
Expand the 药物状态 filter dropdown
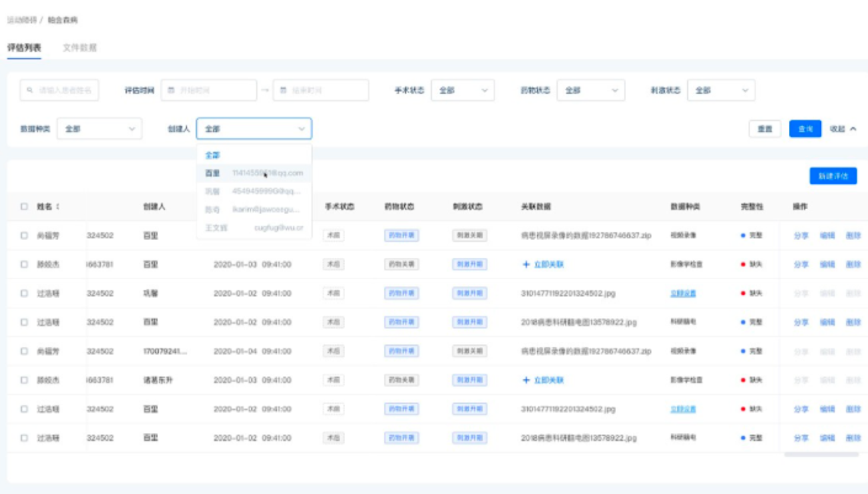pos(590,90)
